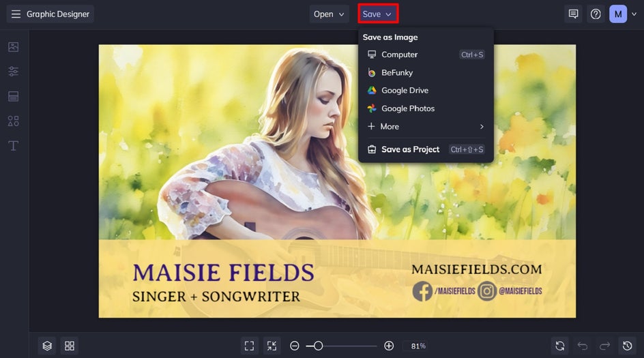Expand the More save options submenu
Image resolution: width=644 pixels, height=358 pixels.
point(426,126)
